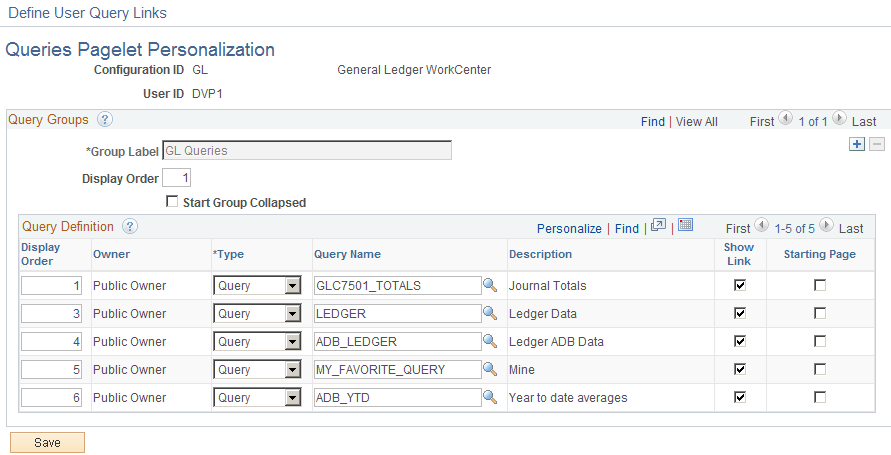Sort by Query Name column header
891x455 pixels.
click(x=347, y=254)
